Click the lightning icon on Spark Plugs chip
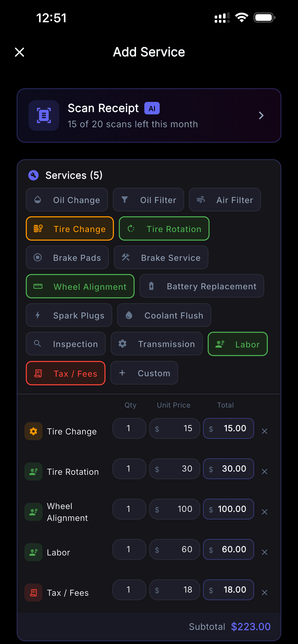 tap(38, 315)
